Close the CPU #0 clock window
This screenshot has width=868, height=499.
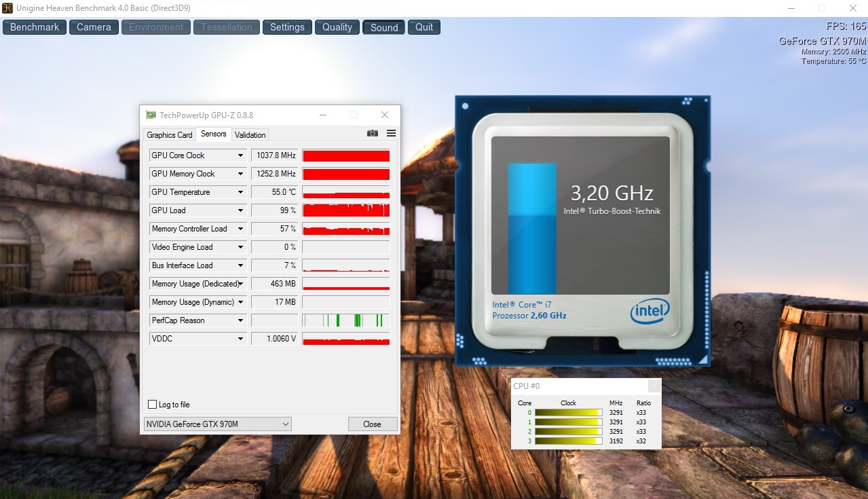[x=654, y=386]
